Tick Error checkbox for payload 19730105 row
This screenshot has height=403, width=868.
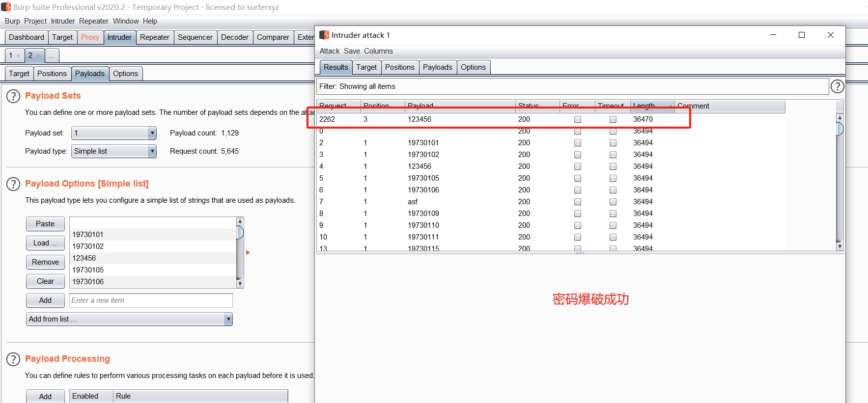[x=578, y=178]
